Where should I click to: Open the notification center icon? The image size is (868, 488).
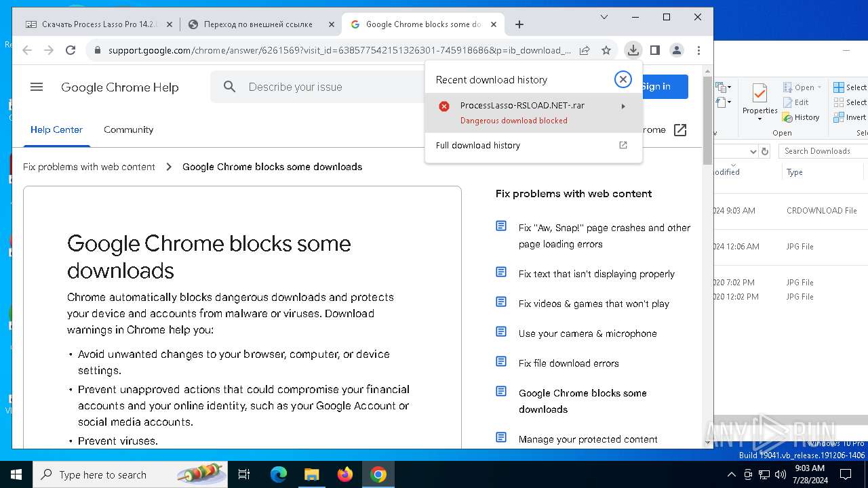(846, 474)
